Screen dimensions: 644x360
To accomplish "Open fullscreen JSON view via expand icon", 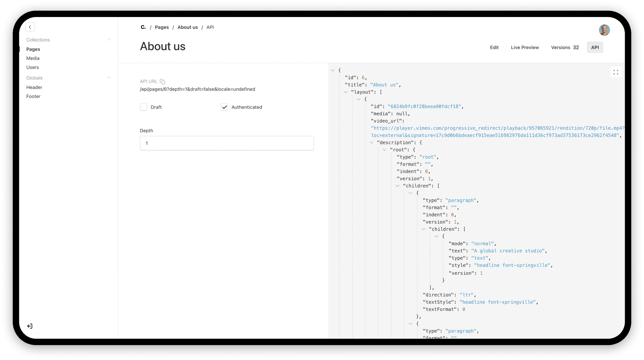I will (615, 72).
